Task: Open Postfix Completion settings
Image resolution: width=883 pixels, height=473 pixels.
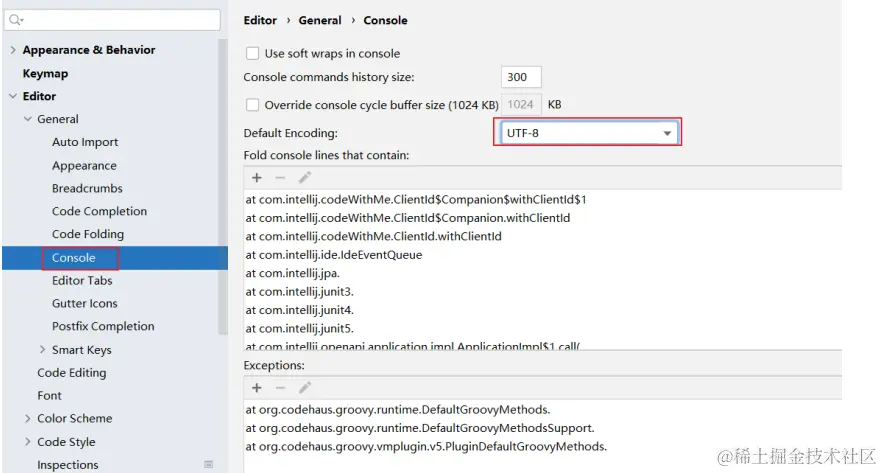Action: [x=103, y=327]
